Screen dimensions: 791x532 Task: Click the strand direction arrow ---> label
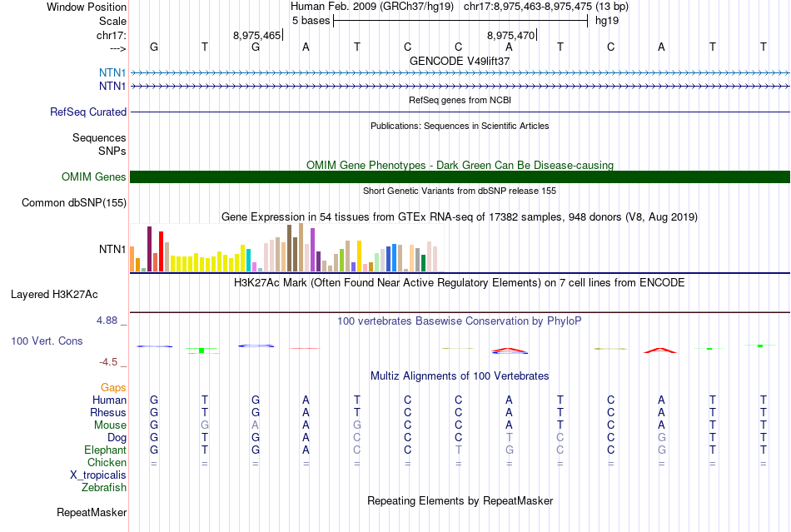[117, 48]
